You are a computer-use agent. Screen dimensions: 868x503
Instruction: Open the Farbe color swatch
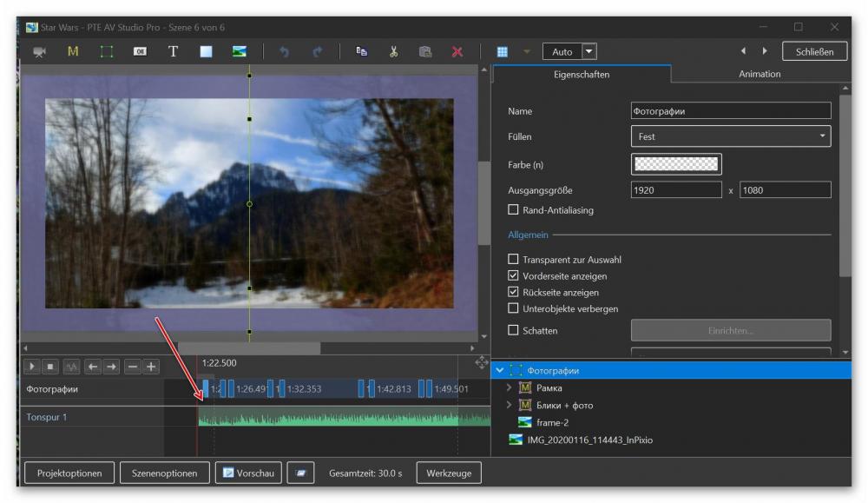coord(676,164)
